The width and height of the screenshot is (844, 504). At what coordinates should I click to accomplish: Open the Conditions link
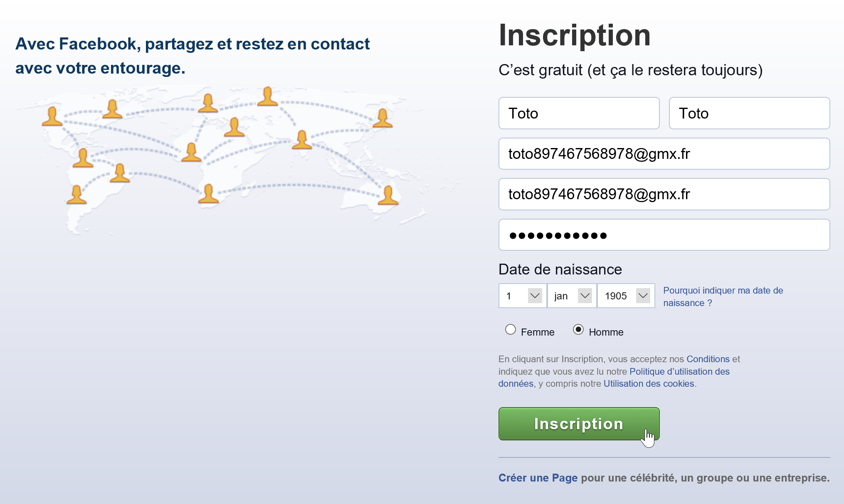708,359
